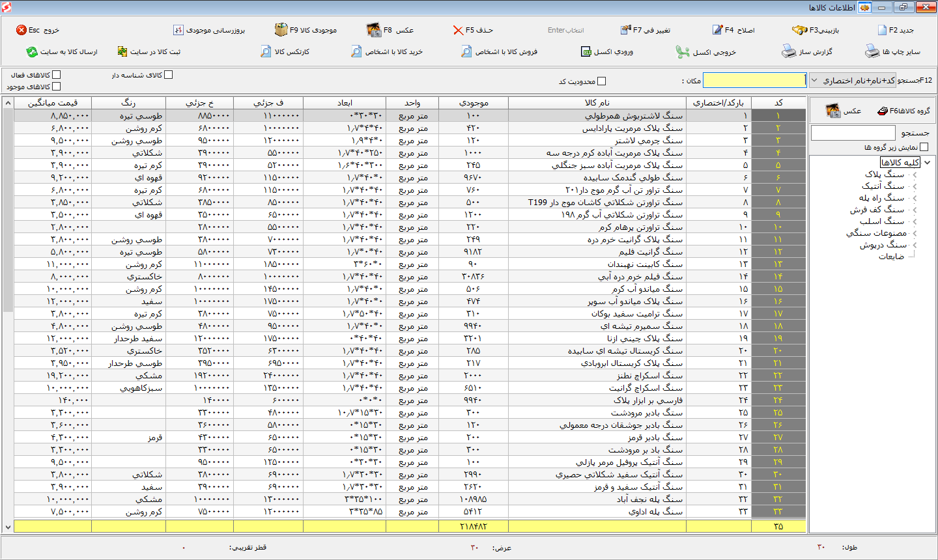Toggle کالای شناسه دار checkbox

tap(169, 75)
